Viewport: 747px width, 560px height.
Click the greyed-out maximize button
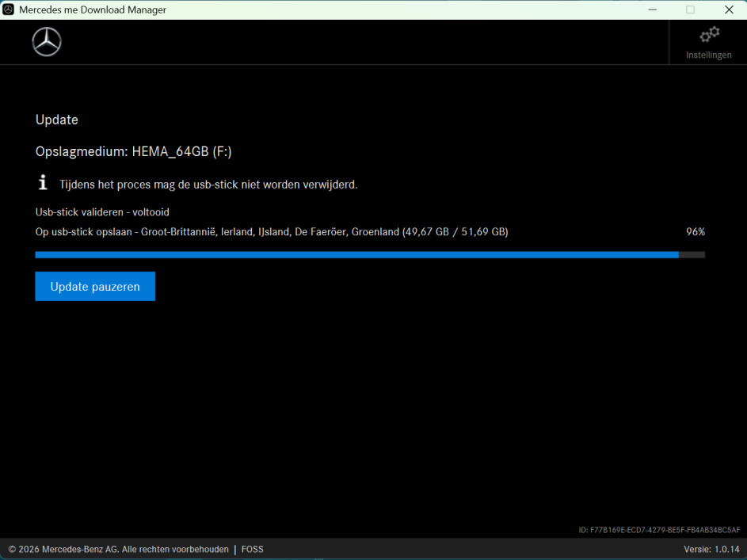click(x=690, y=10)
